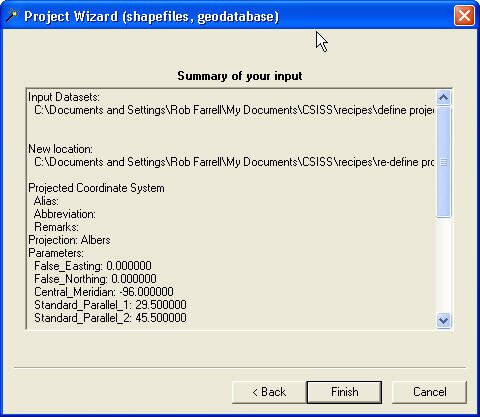Click the summary scrollbar up arrow
480x417 pixels.
tap(444, 97)
